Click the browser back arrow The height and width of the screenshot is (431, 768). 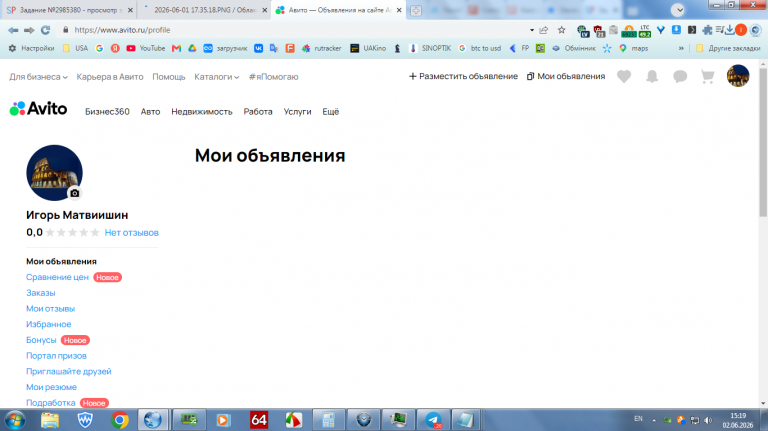tap(13, 30)
